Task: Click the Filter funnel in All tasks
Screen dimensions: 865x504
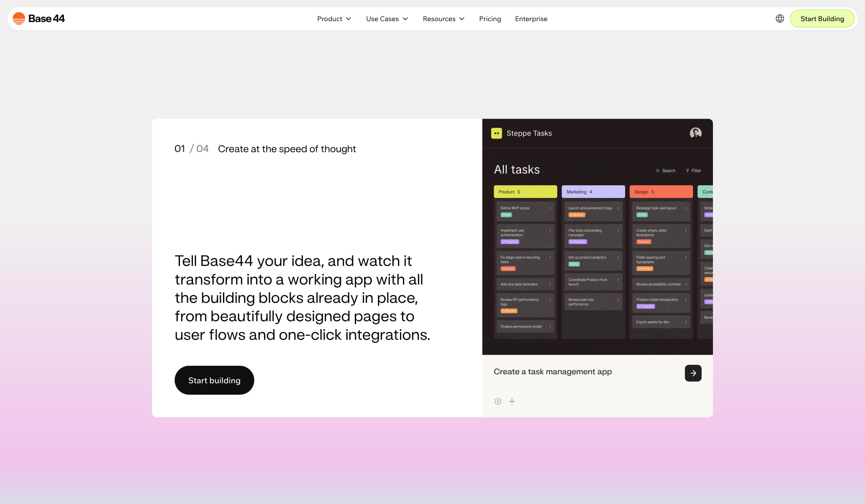Action: (688, 171)
